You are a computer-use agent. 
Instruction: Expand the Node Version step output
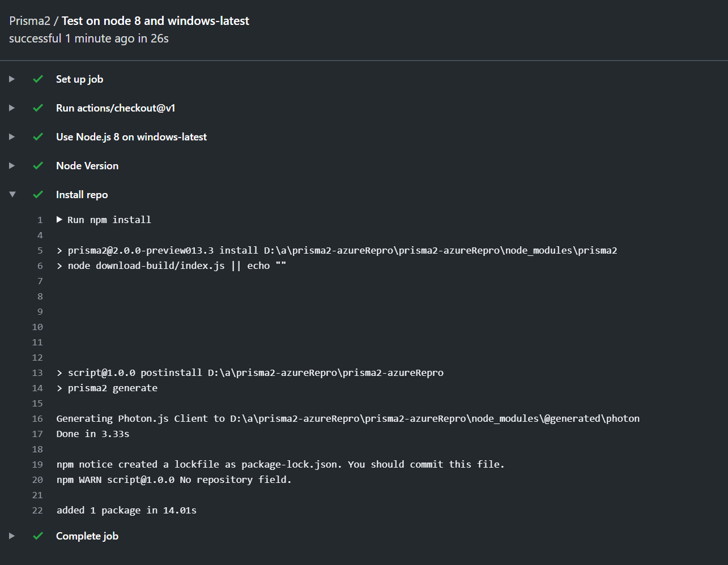pyautogui.click(x=12, y=165)
